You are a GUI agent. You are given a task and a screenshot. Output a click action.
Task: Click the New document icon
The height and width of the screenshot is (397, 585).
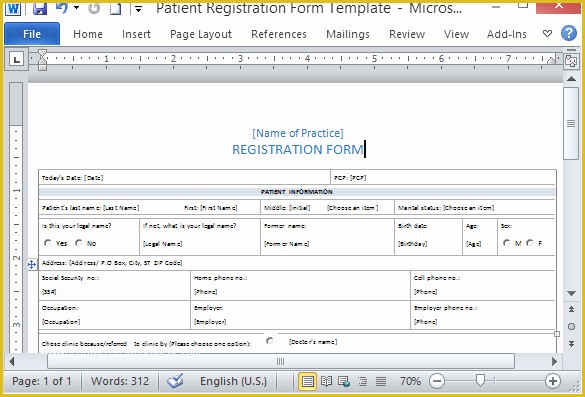(x=116, y=8)
